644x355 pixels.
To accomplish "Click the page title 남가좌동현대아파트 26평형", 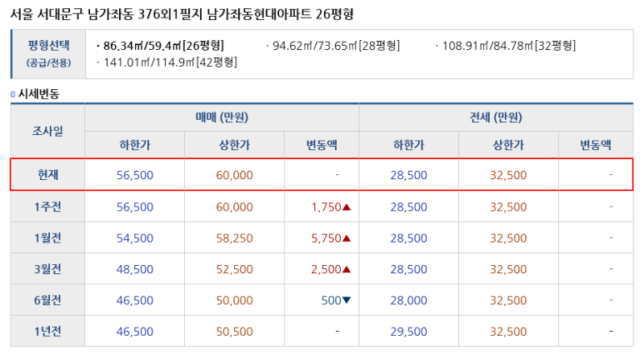I will point(280,14).
